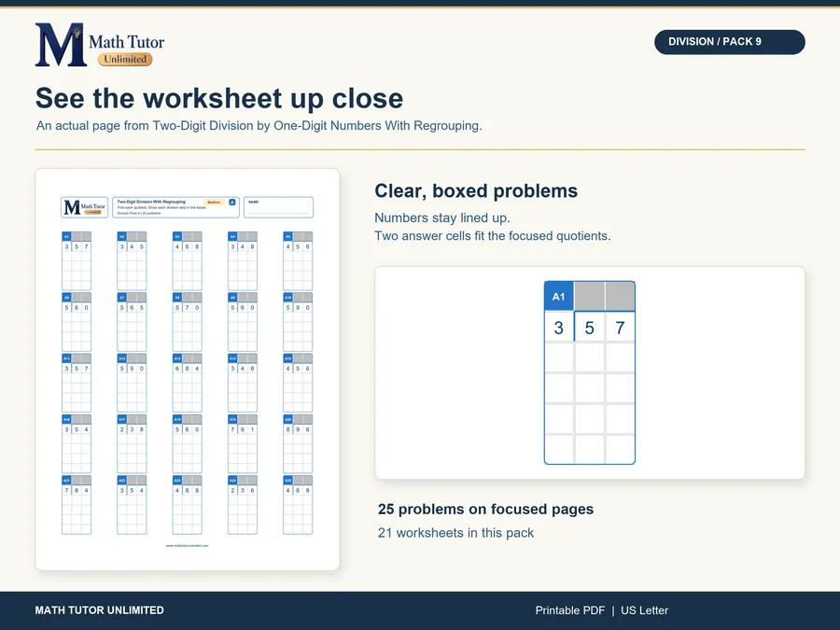Click the digit 7 in the enlarged problem
Viewport: 840px width, 630px height.
620,328
